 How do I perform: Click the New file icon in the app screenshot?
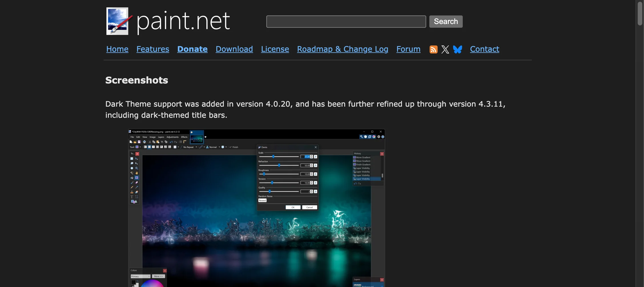point(131,142)
